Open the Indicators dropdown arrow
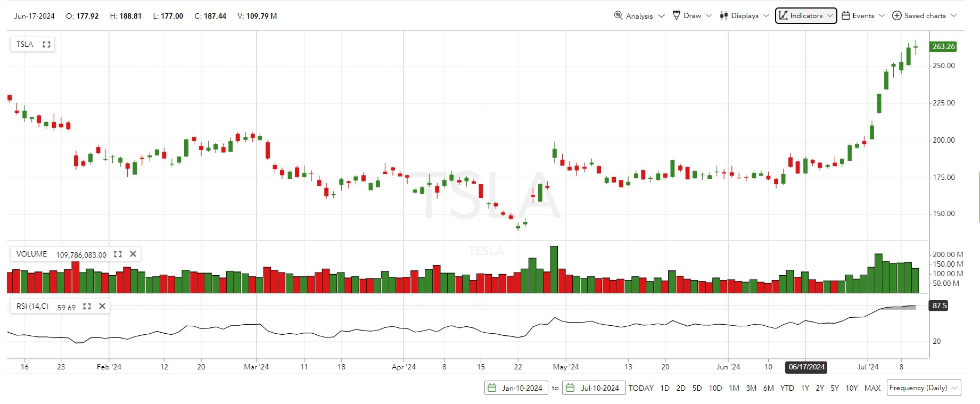 point(830,16)
